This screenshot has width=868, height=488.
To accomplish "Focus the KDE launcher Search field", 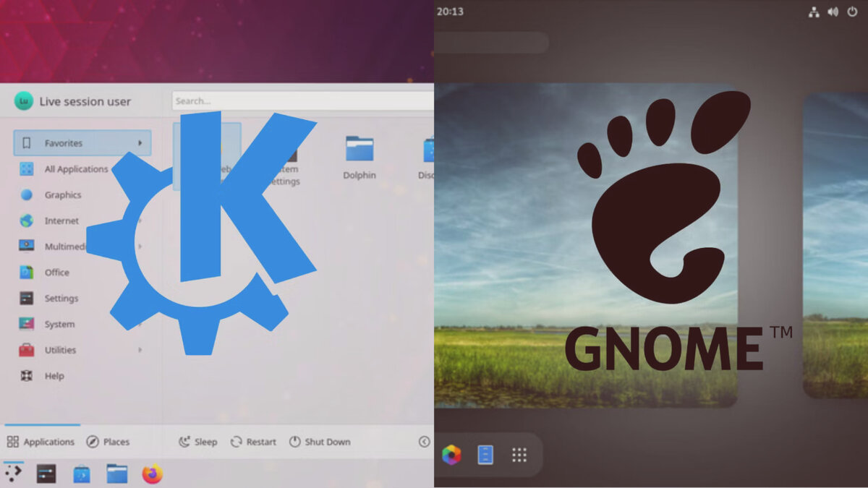I will [x=302, y=100].
